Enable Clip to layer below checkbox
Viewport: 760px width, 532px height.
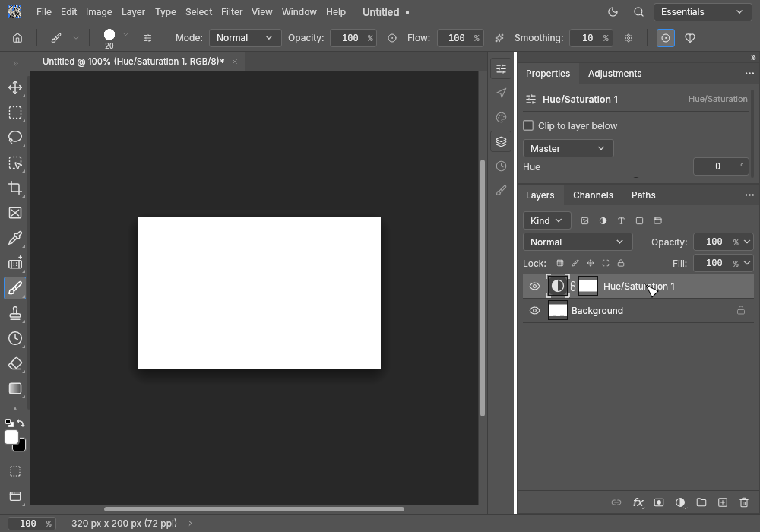(528, 125)
